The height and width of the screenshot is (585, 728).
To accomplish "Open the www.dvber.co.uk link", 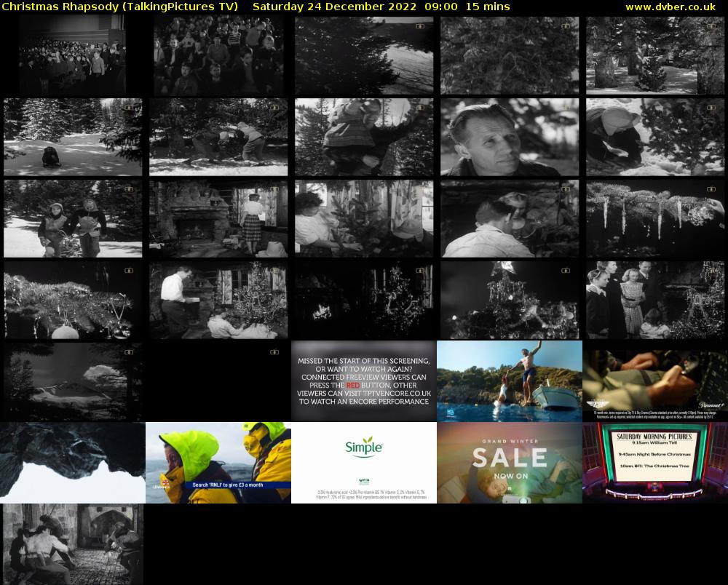I will coord(670,7).
